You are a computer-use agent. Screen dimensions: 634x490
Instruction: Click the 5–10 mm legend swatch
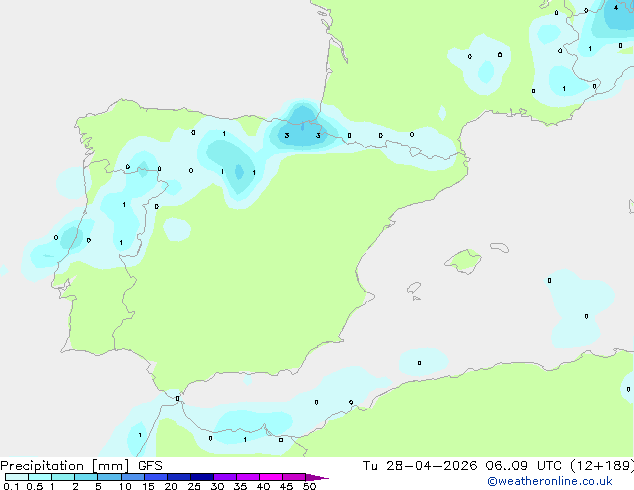pyautogui.click(x=109, y=477)
